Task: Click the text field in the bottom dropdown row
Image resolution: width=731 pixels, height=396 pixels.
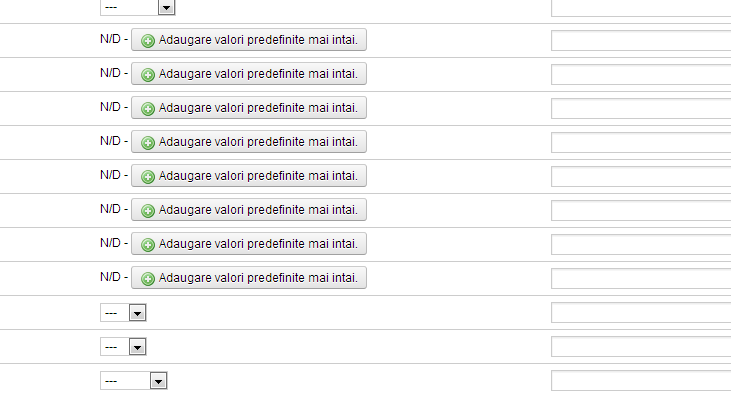Action: point(641,381)
